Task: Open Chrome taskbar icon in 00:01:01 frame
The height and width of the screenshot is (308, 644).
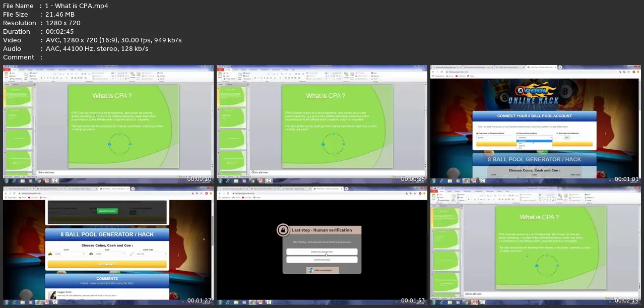Action: pos(466,181)
